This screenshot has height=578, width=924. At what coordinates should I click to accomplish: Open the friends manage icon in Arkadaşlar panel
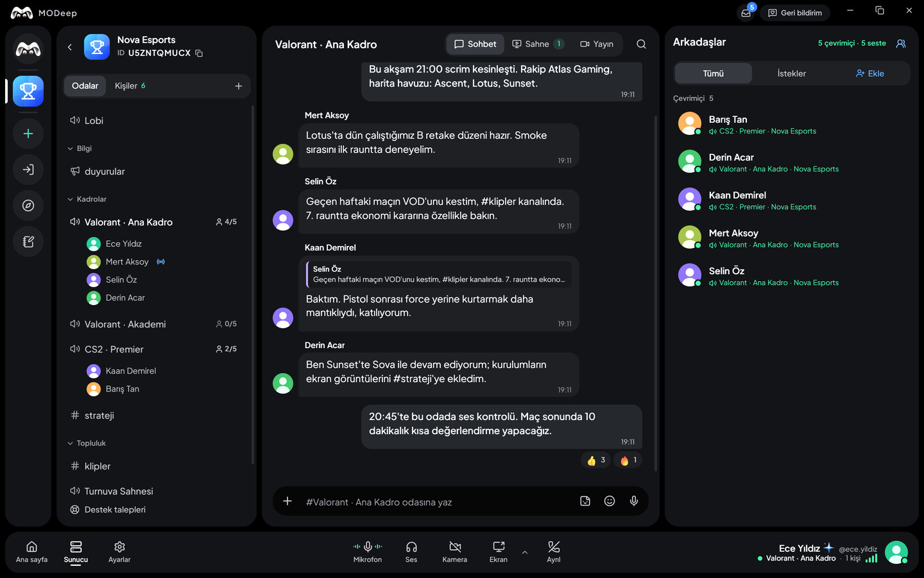click(x=901, y=43)
